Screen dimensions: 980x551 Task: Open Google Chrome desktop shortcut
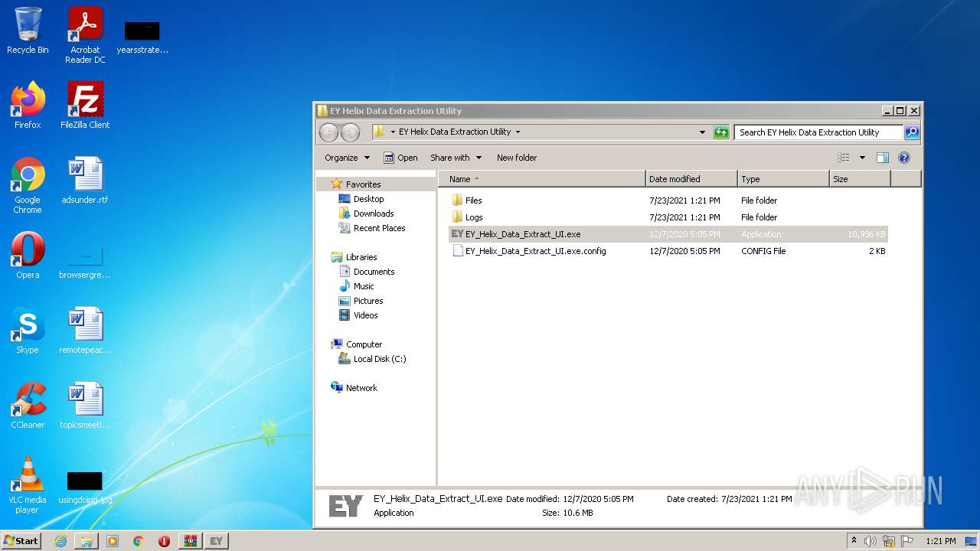tap(28, 185)
